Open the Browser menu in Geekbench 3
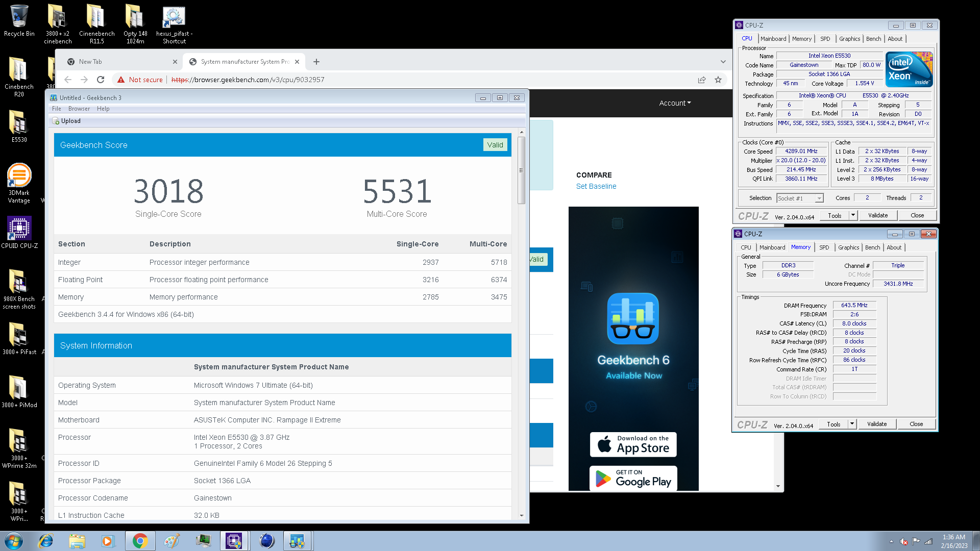980x551 pixels. (x=79, y=109)
